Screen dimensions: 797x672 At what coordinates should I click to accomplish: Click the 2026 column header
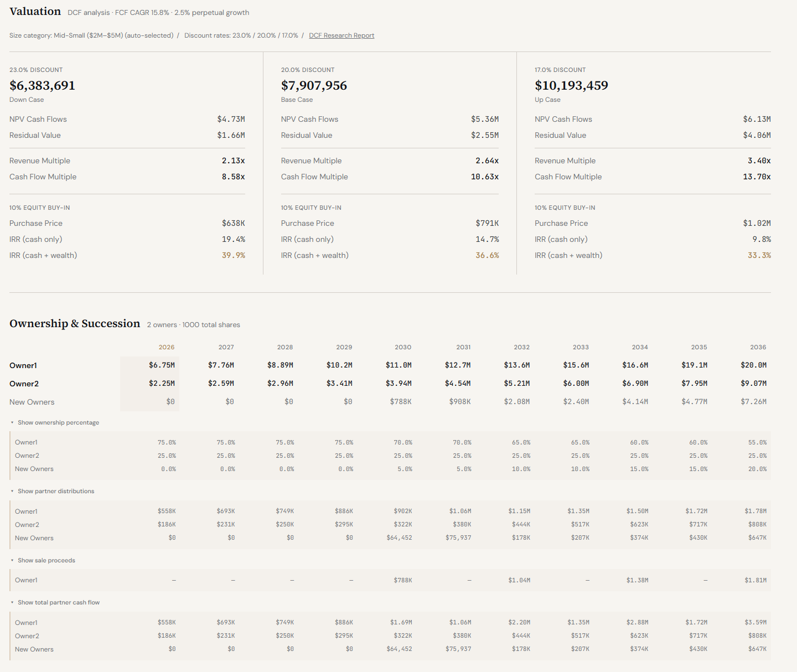coord(167,347)
